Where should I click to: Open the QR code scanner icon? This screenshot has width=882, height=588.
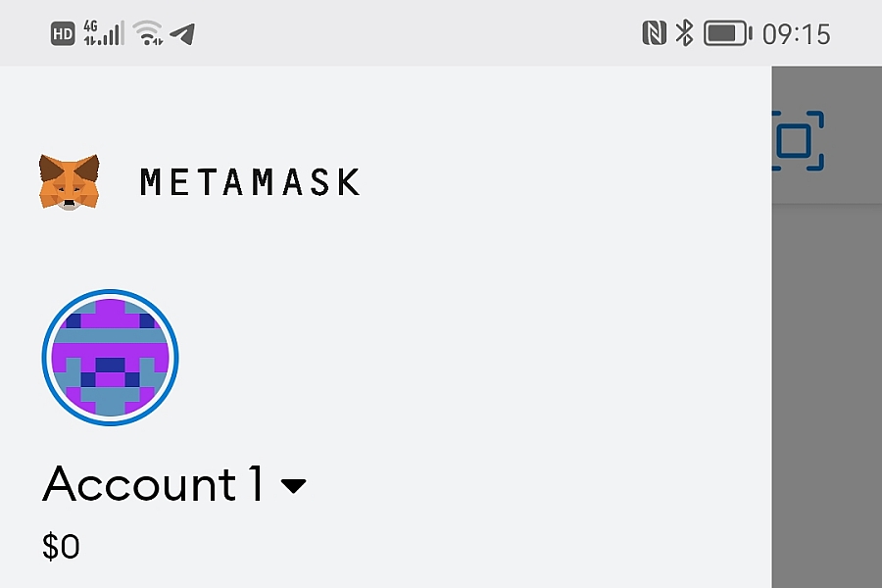(x=798, y=141)
